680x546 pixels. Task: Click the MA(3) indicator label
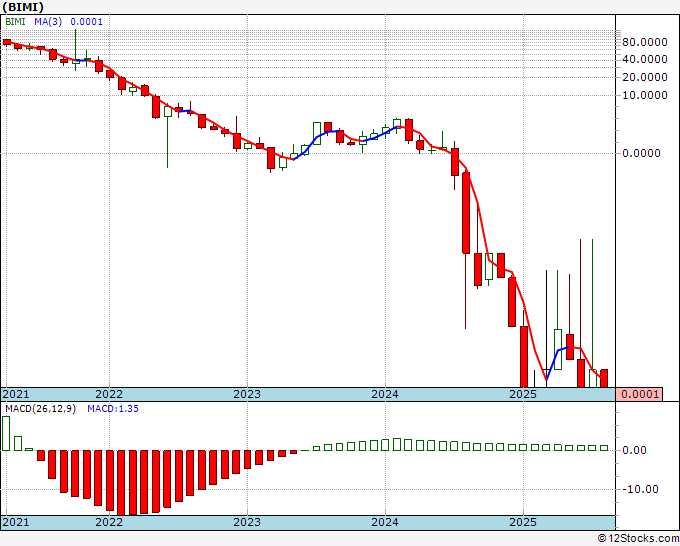pos(48,22)
